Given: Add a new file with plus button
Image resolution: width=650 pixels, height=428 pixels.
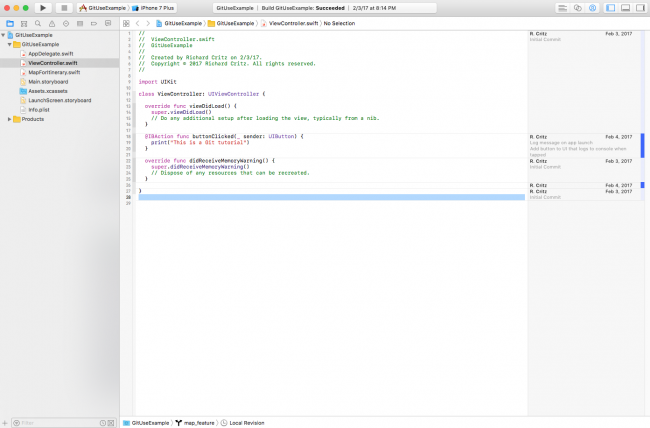Looking at the screenshot, I should click(5, 423).
